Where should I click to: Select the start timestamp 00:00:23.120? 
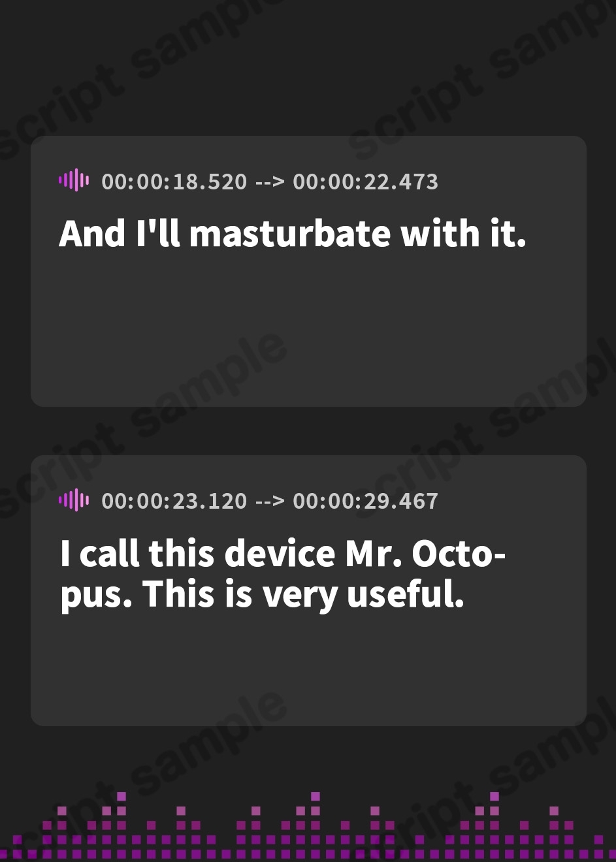[174, 501]
